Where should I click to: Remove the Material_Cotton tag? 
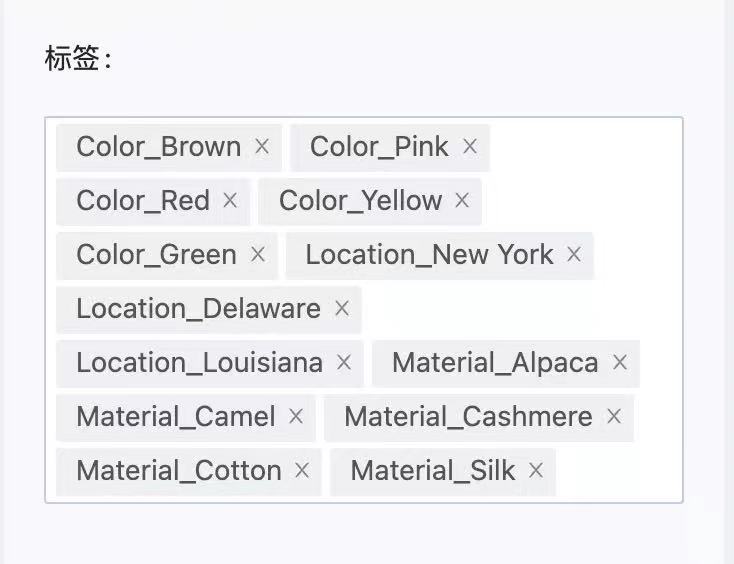pyautogui.click(x=302, y=471)
